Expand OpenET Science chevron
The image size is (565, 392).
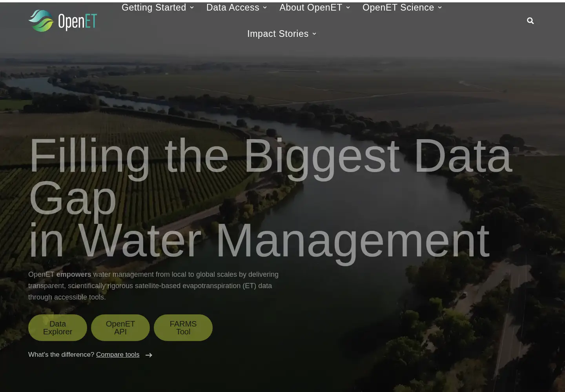pos(440,7)
